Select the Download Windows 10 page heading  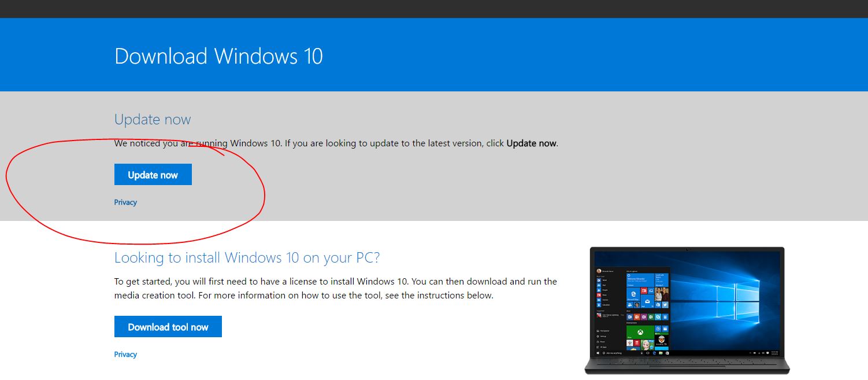[218, 56]
